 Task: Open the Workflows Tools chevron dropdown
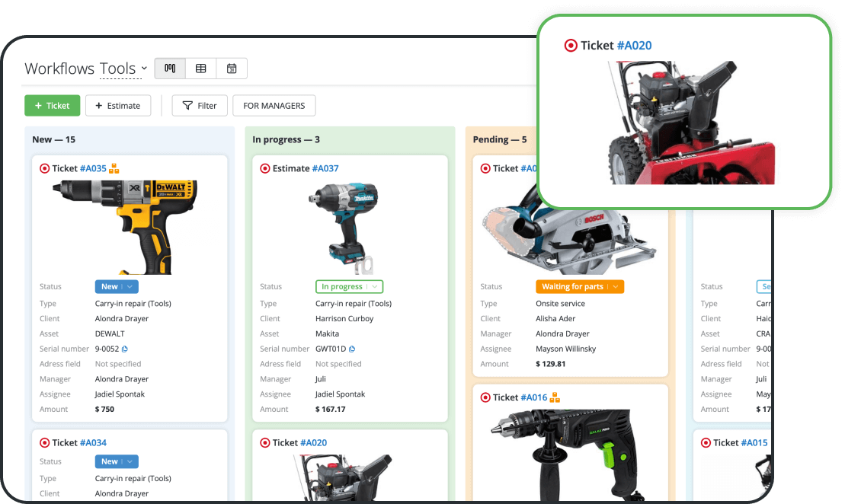pyautogui.click(x=146, y=69)
